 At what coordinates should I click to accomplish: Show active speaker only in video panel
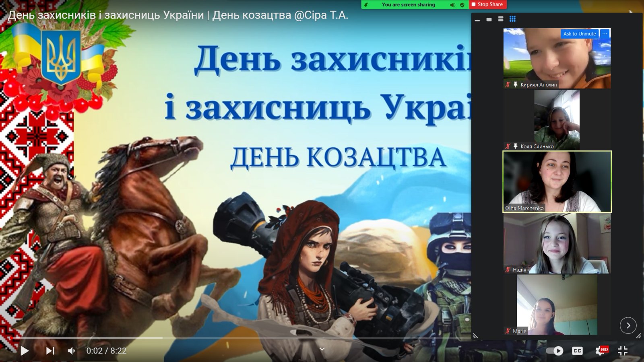[x=489, y=19]
